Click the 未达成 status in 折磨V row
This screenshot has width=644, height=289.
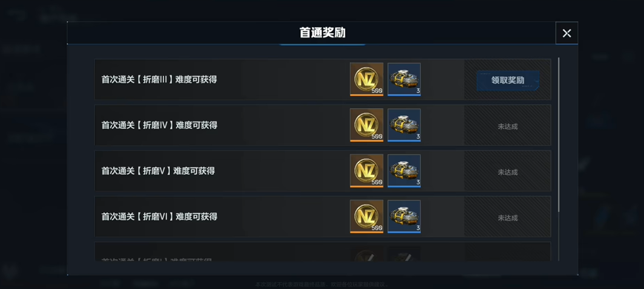[508, 172]
